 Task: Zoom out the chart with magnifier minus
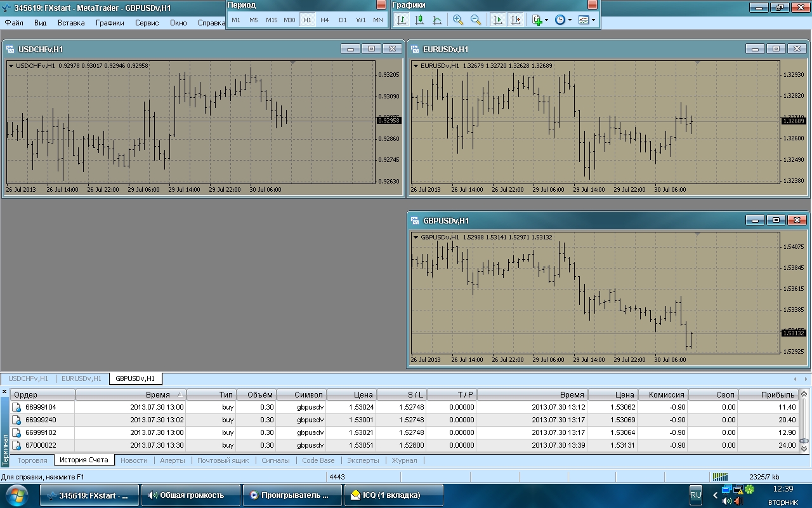[x=476, y=20]
